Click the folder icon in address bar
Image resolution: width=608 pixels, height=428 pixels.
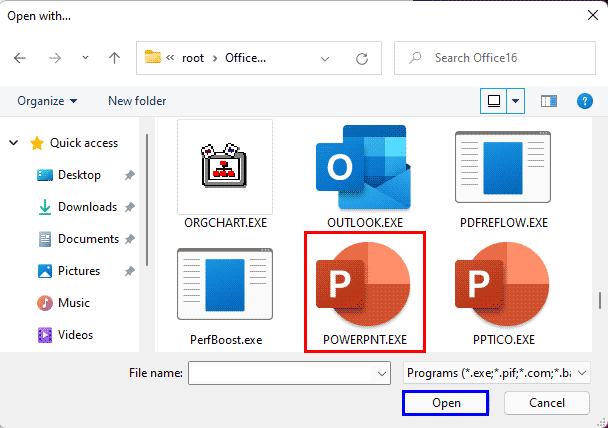coord(152,57)
